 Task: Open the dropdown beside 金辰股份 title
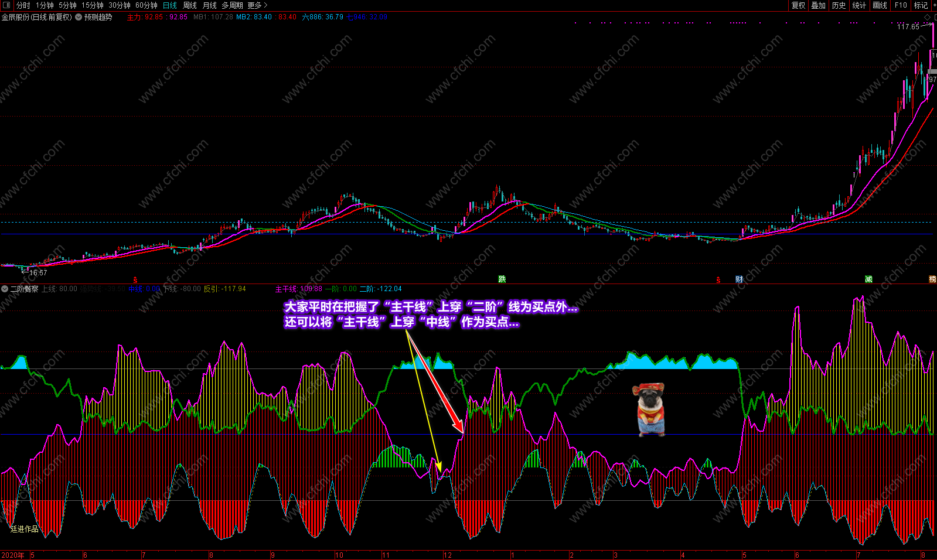(x=78, y=17)
